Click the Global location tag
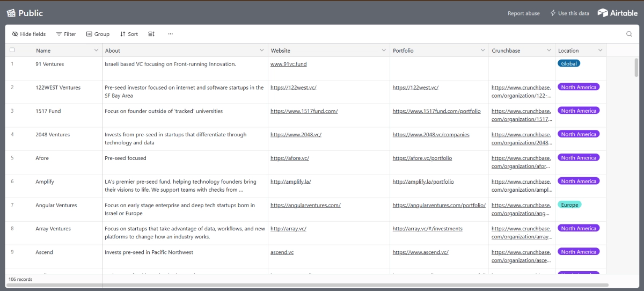Image resolution: width=644 pixels, height=291 pixels. click(x=569, y=63)
